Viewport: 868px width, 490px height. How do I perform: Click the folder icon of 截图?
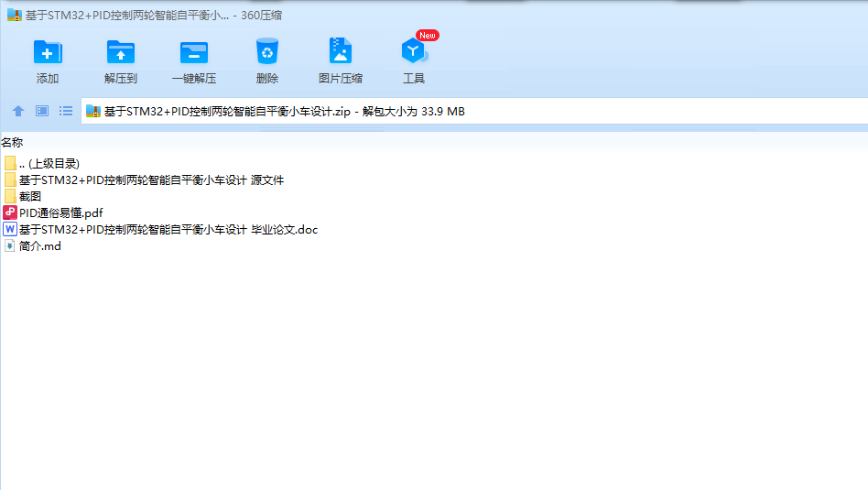coord(10,196)
